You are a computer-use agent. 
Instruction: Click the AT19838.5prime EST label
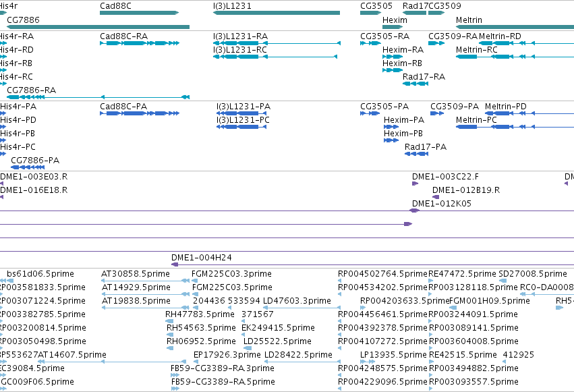pyautogui.click(x=136, y=301)
